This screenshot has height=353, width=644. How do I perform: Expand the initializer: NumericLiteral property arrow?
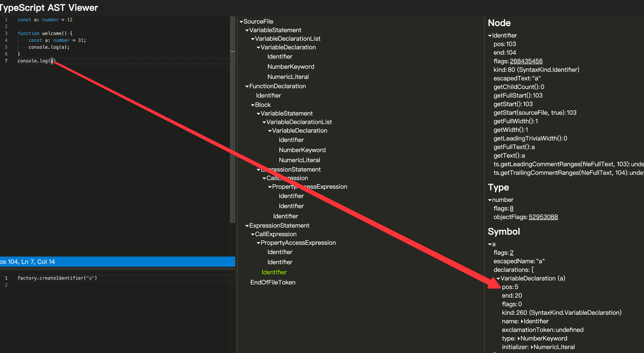(532, 347)
